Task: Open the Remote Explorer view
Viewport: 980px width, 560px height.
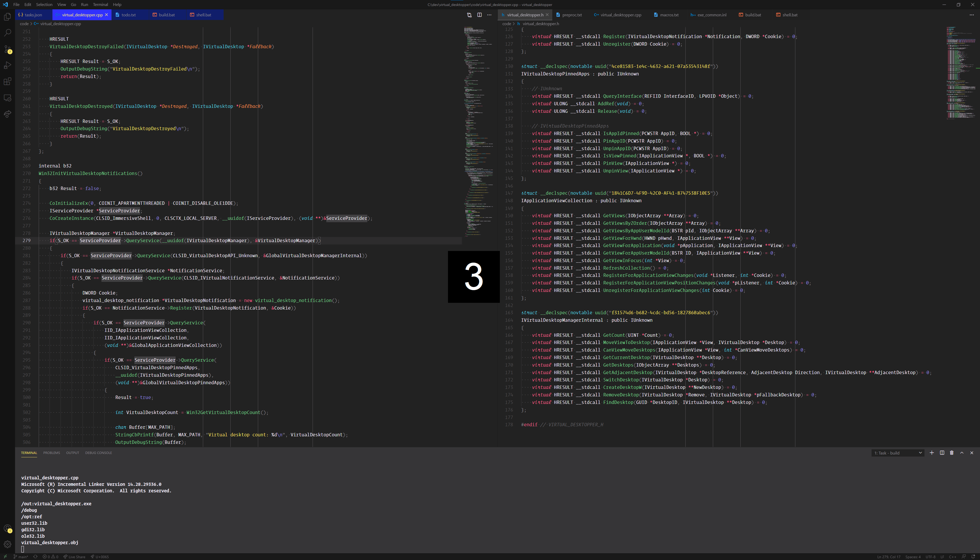Action: tap(7, 98)
